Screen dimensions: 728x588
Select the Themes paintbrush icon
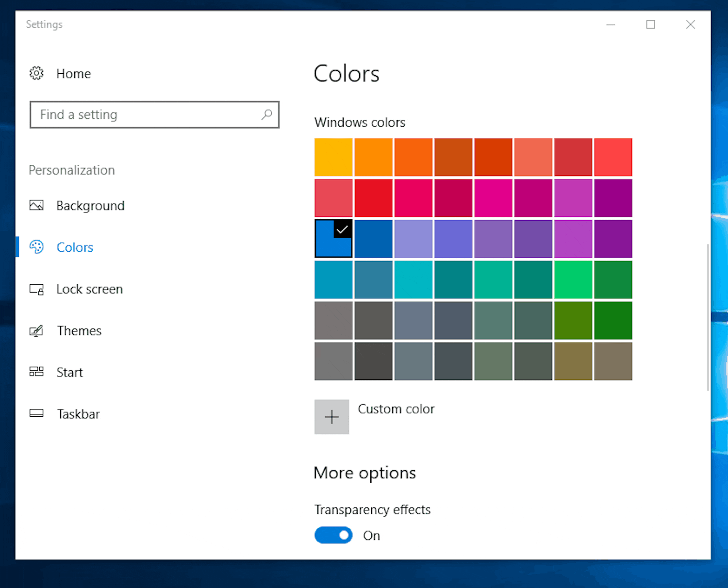(36, 330)
